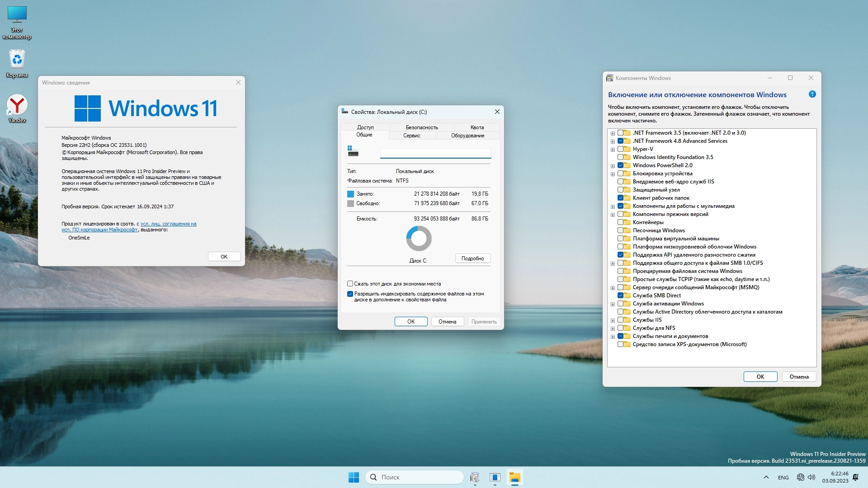Expand Компоненты прежних версий node
868x488 pixels.
(x=613, y=215)
